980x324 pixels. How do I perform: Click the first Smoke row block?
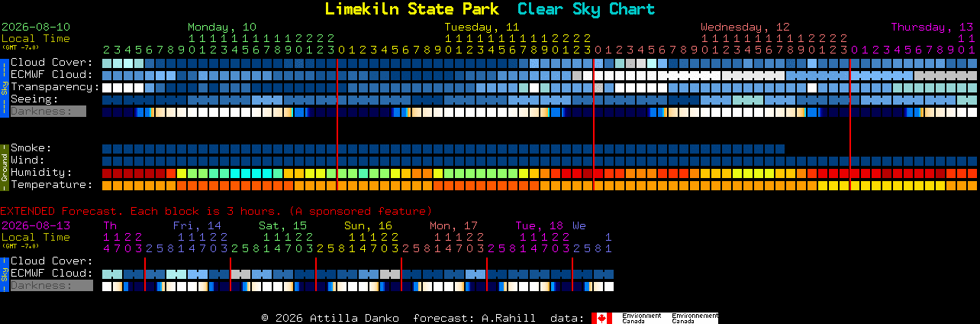coord(107,149)
